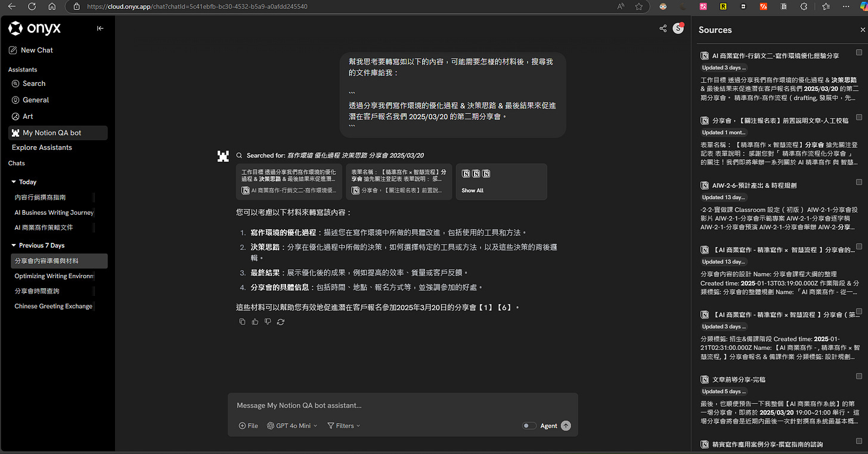The height and width of the screenshot is (454, 868).
Task: Open the General assistant
Action: pos(30,100)
